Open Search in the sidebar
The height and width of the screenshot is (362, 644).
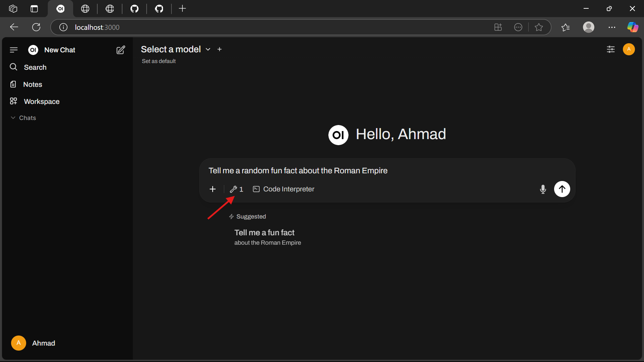[x=35, y=67]
